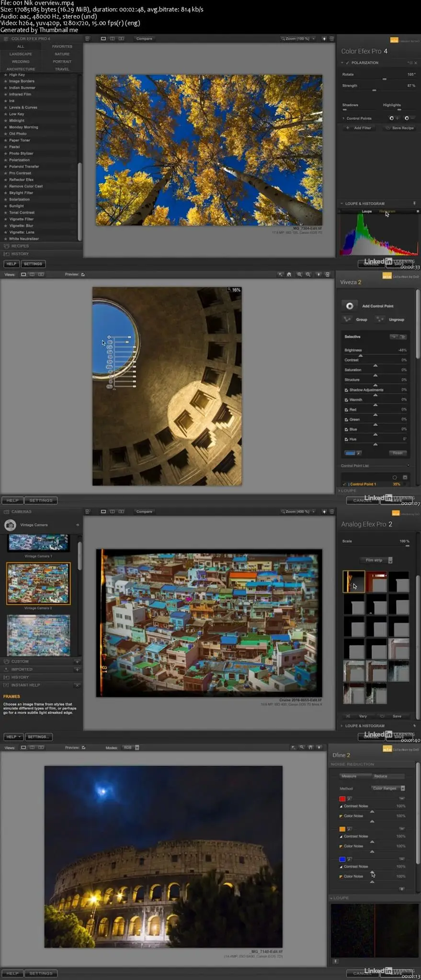Image resolution: width=421 pixels, height=980 pixels.
Task: Select the Wedding category tab in Color Efex Pro
Action: 21,62
